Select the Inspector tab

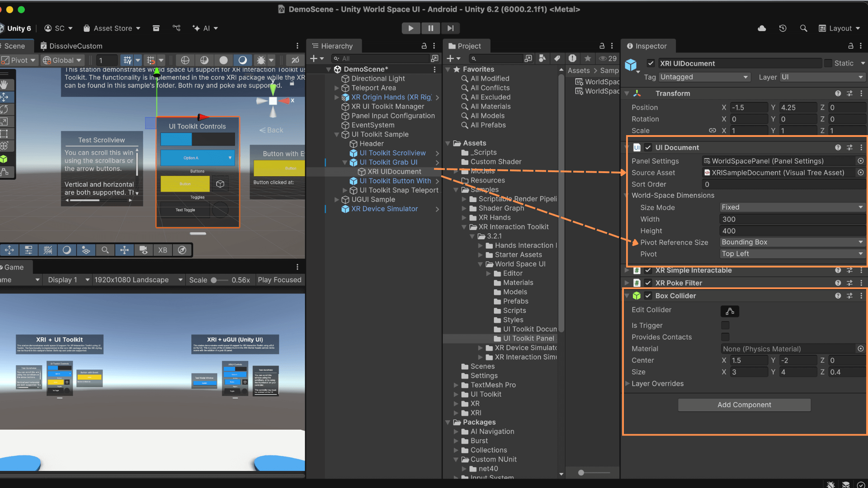[647, 46]
